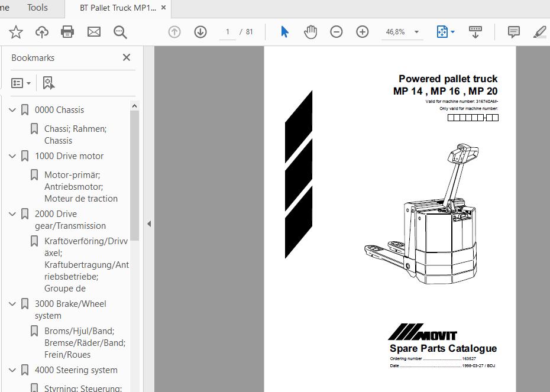Click the Powered pallet truck title text

tap(448, 79)
